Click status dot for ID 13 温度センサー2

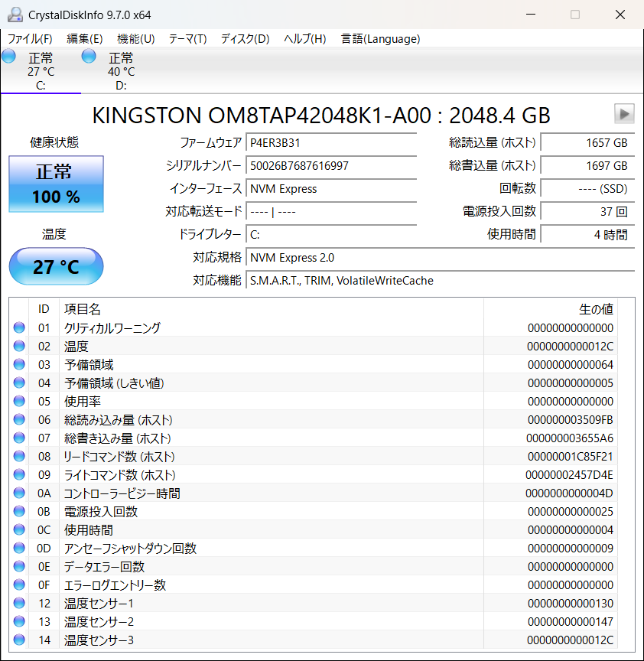tap(19, 621)
